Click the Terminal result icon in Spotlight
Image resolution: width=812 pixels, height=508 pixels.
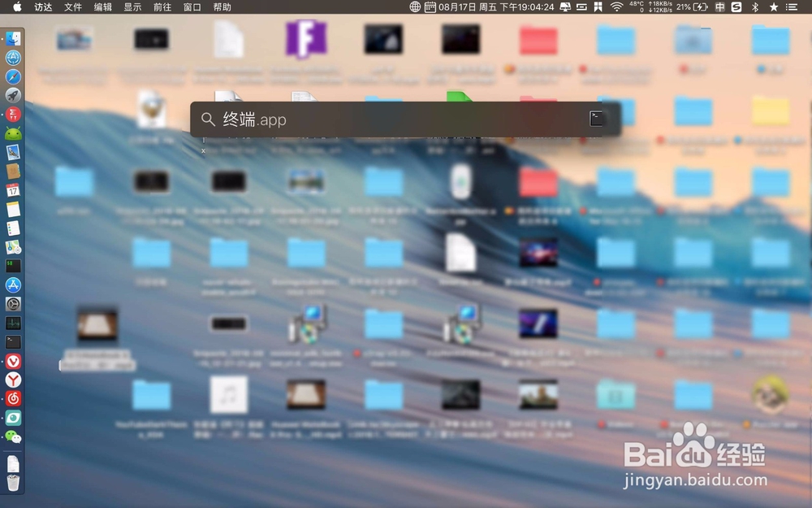coord(596,119)
